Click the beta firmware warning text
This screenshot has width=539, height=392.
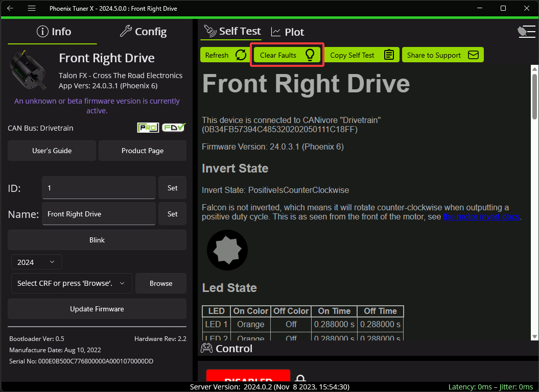click(x=97, y=106)
